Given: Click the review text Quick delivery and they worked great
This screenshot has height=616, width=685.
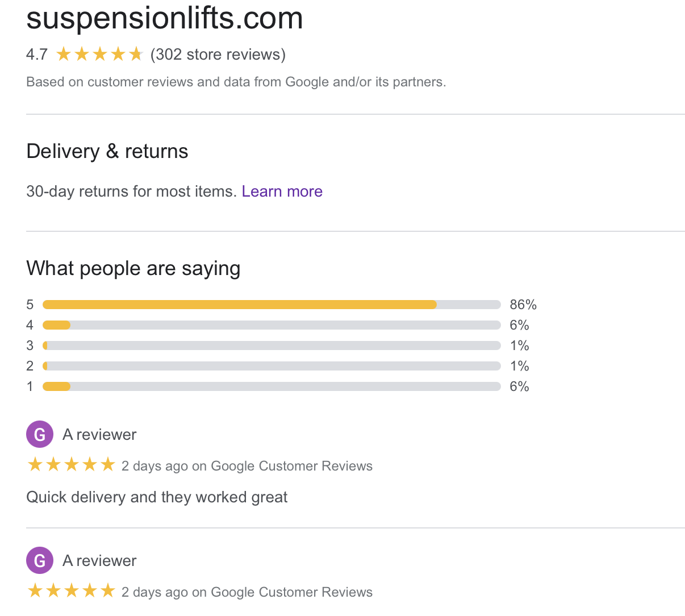Looking at the screenshot, I should pyautogui.click(x=157, y=497).
